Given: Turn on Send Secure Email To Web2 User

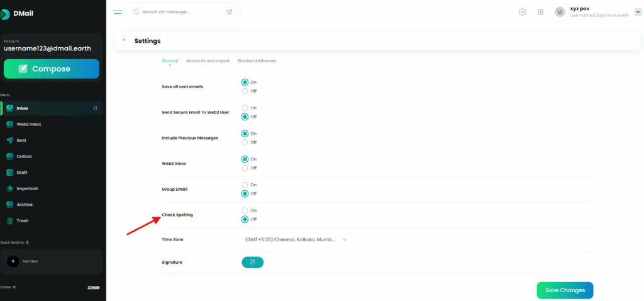Looking at the screenshot, I should 245,108.
